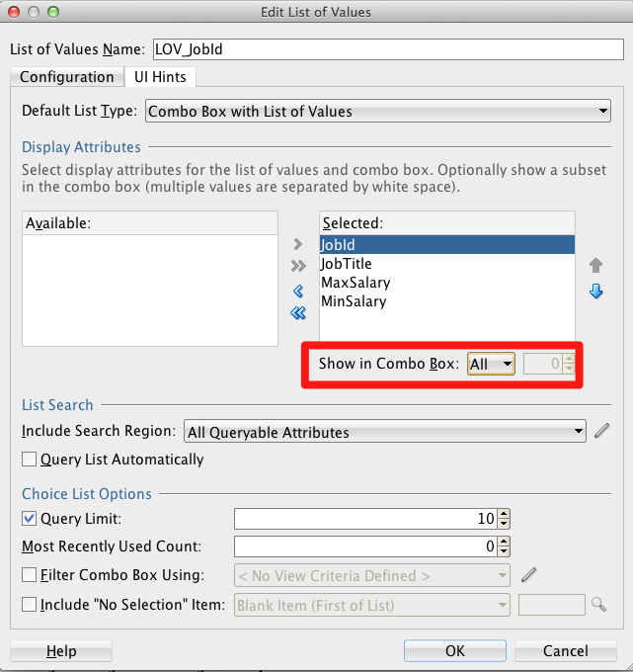This screenshot has height=672, width=633.
Task: Edit search region using pencil icon
Action: (601, 431)
